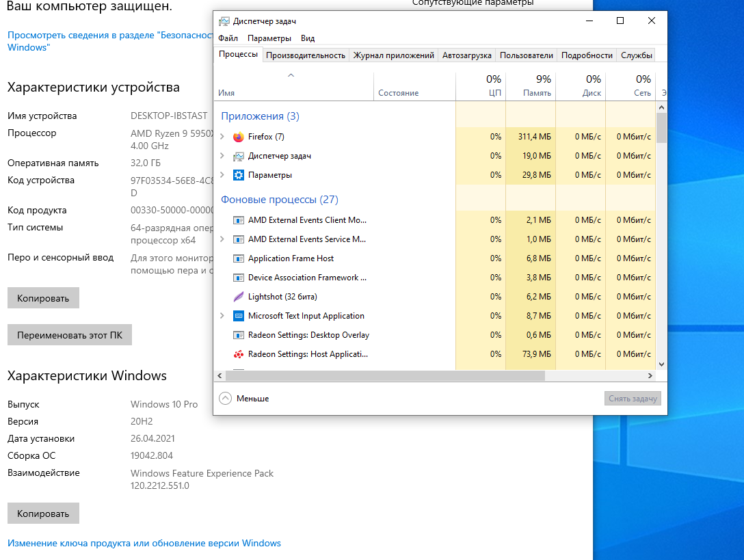Click the red Radeon Settings: Host Application icon
The width and height of the screenshot is (744, 560).
click(x=238, y=354)
